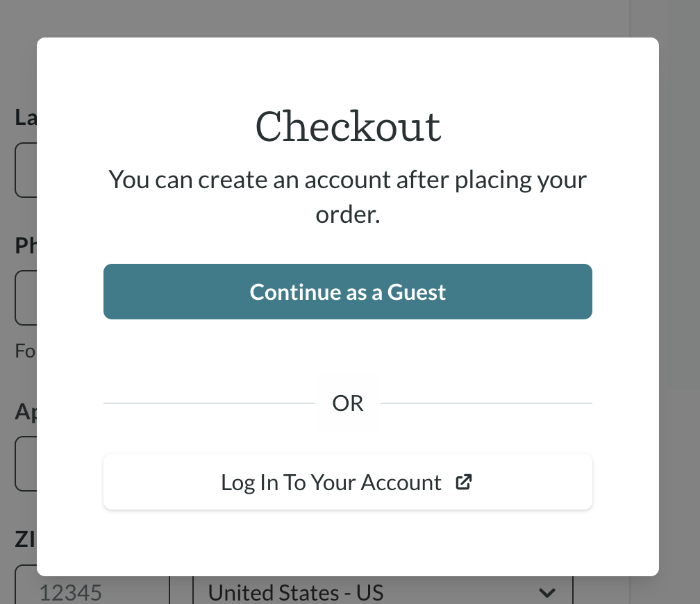The height and width of the screenshot is (604, 700).
Task: Click the Continue as a Guest button
Action: 348,292
